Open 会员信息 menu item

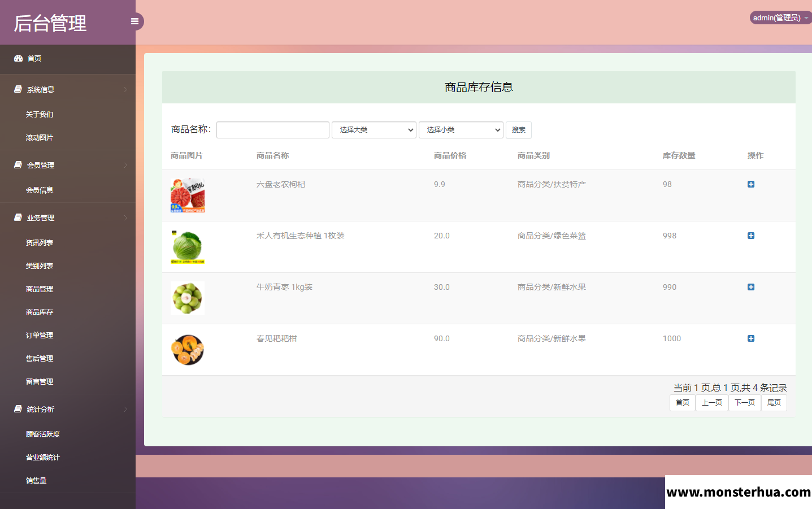[40, 190]
